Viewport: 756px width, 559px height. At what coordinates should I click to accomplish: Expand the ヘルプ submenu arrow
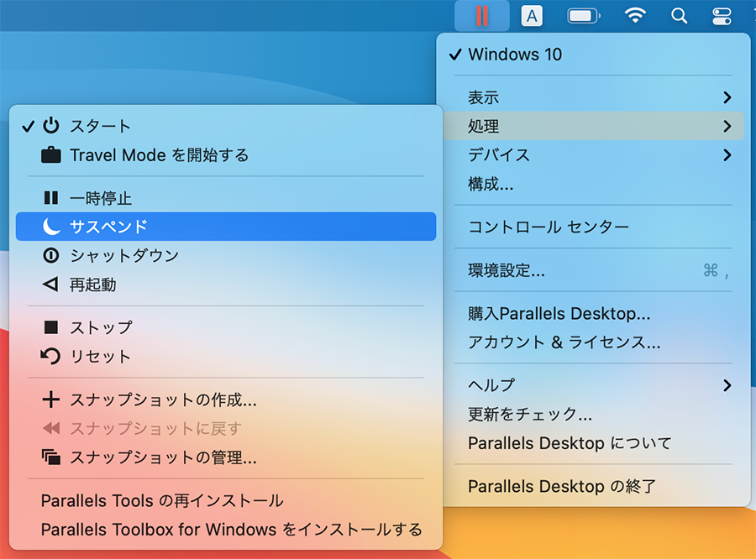[727, 385]
